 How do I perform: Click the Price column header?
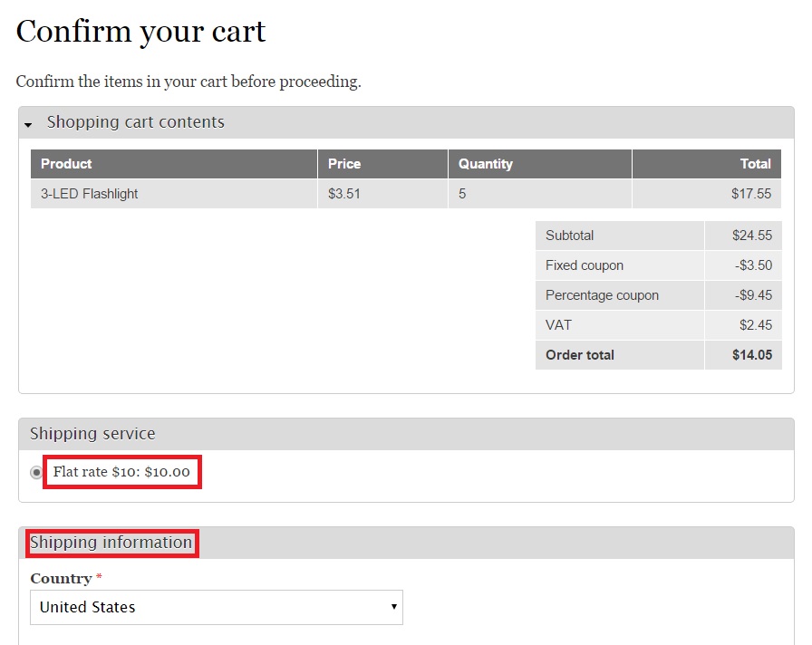[344, 164]
